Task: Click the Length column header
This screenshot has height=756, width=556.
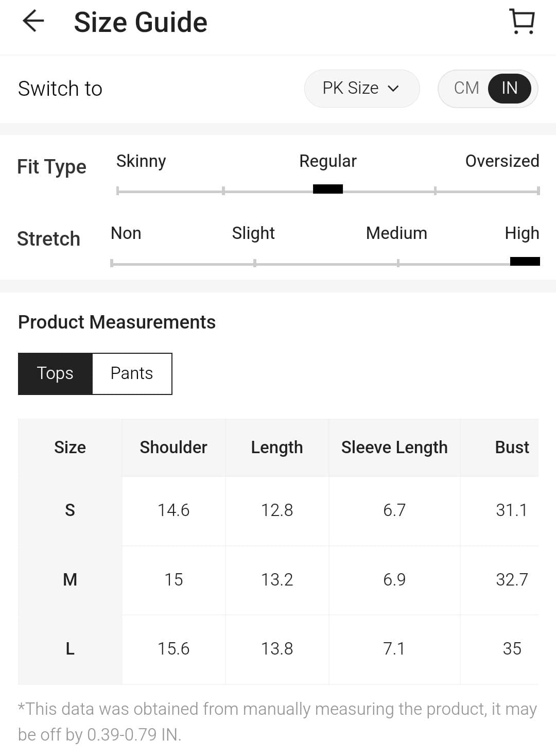Action: click(277, 447)
